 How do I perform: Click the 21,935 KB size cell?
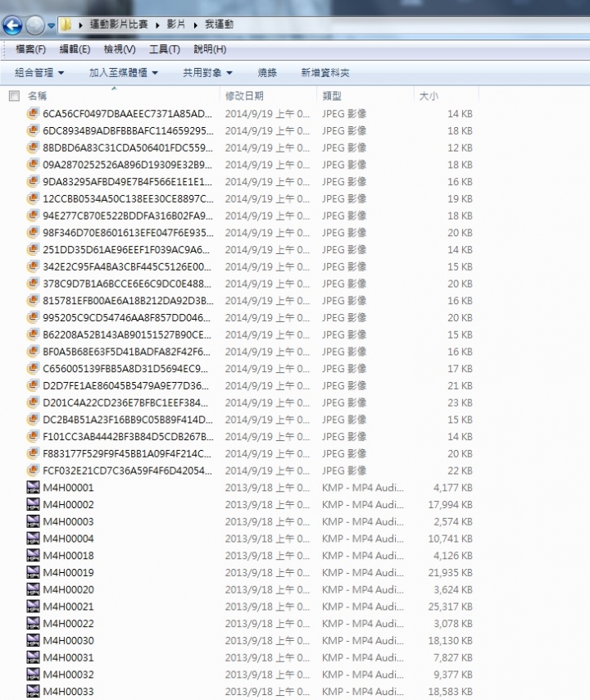pyautogui.click(x=450, y=573)
